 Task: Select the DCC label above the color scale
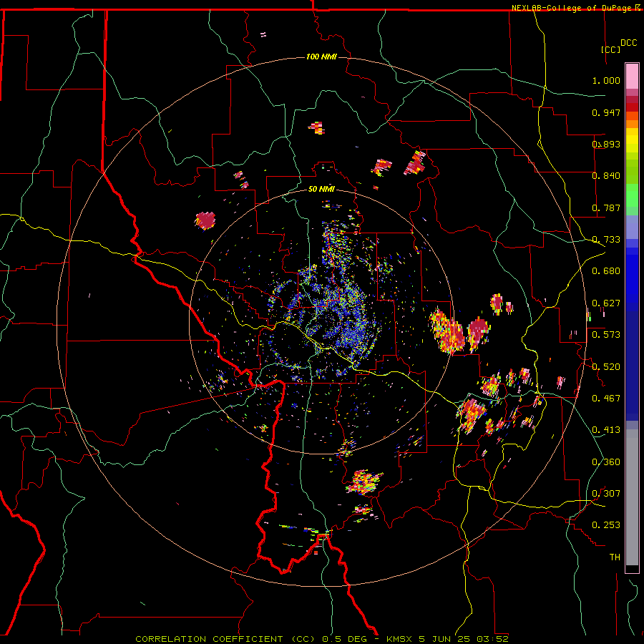pyautogui.click(x=628, y=43)
